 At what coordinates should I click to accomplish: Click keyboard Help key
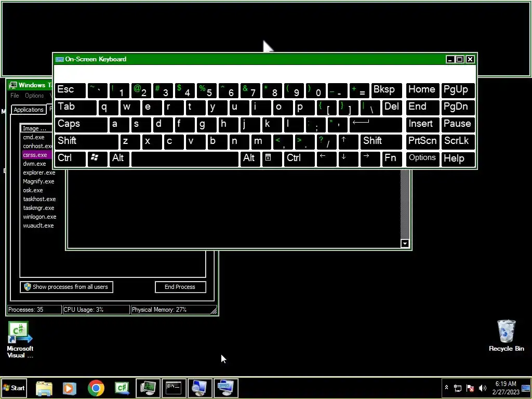coord(458,159)
